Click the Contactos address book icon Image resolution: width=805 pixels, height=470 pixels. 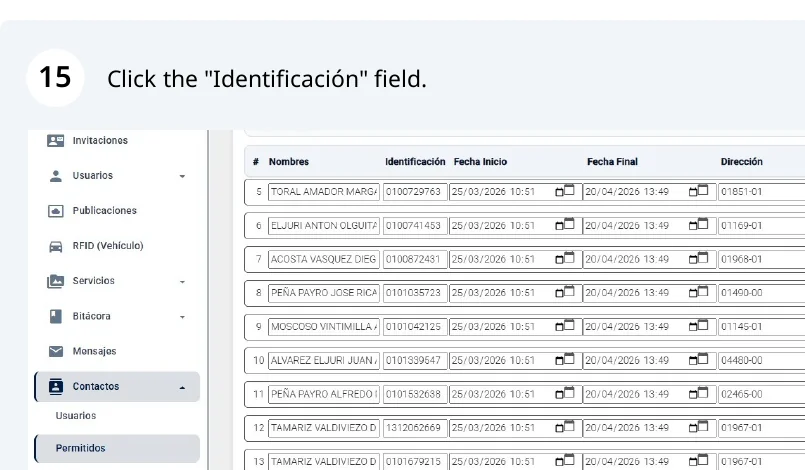(55, 386)
